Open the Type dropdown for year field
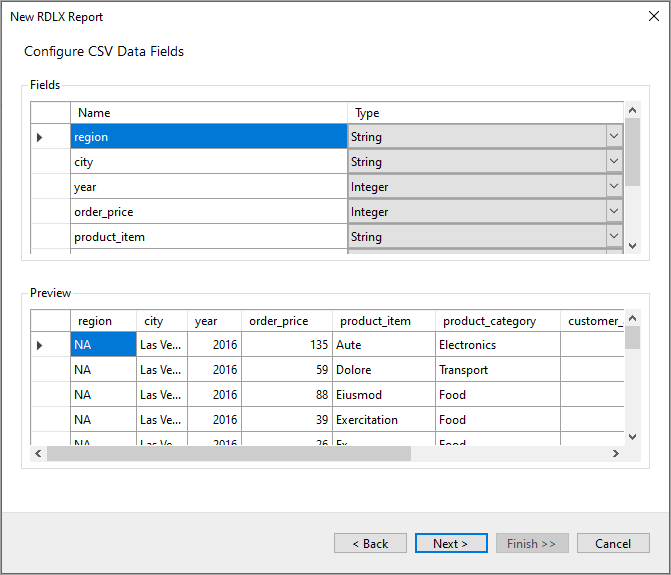Viewport: 671px width, 575px height. tap(614, 187)
